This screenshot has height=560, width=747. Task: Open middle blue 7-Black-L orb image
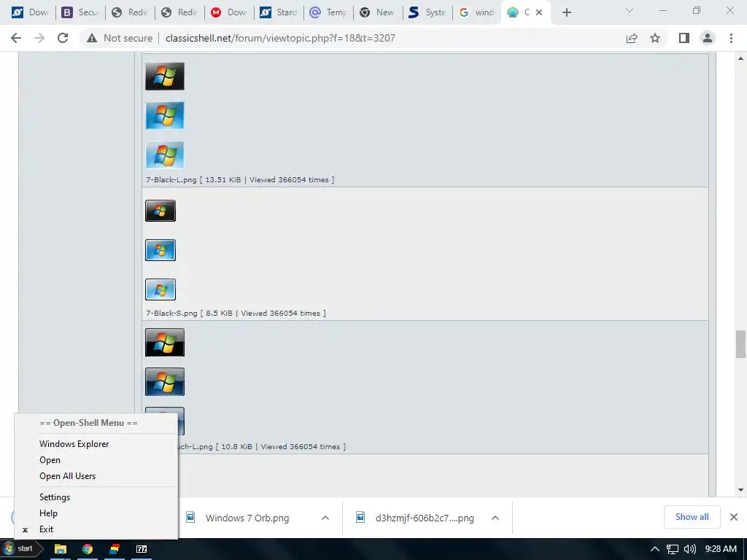tap(165, 115)
